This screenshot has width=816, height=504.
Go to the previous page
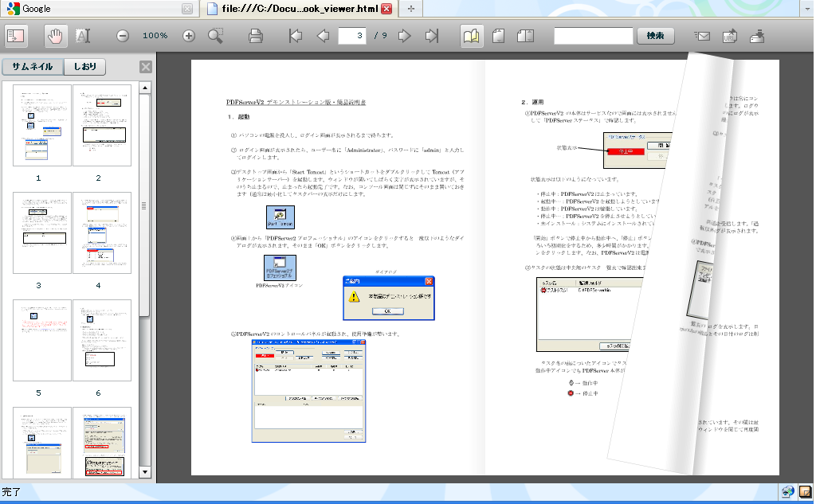coord(323,36)
